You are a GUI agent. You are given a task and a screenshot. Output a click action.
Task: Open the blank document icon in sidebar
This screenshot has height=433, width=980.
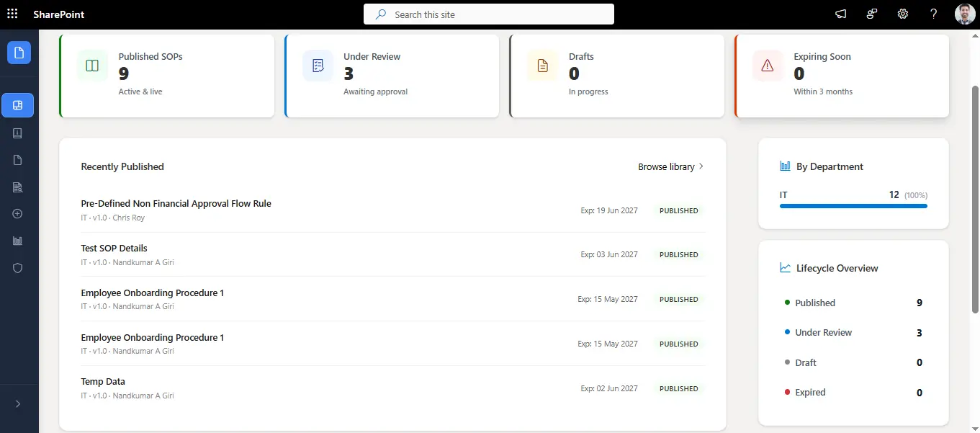point(18,160)
